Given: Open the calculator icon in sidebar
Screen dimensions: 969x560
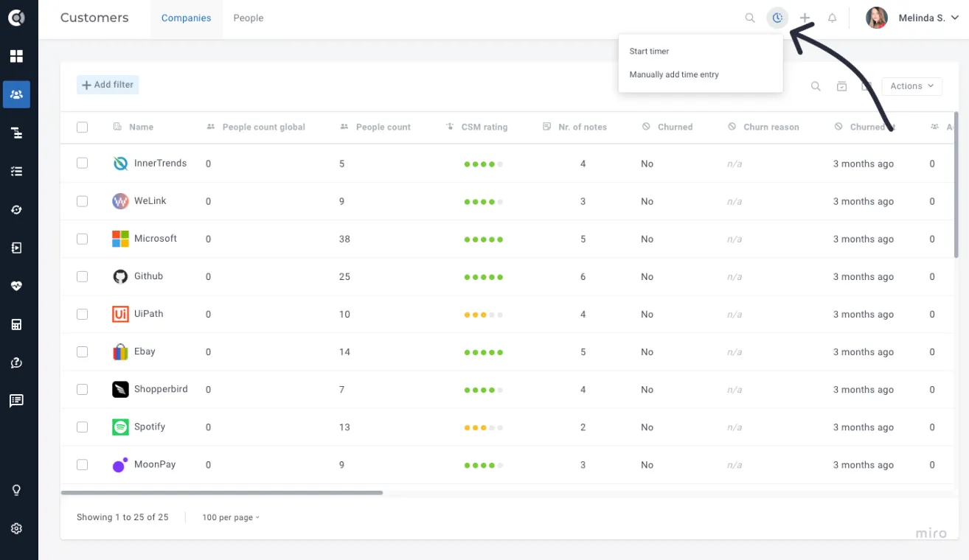Looking at the screenshot, I should (16, 324).
